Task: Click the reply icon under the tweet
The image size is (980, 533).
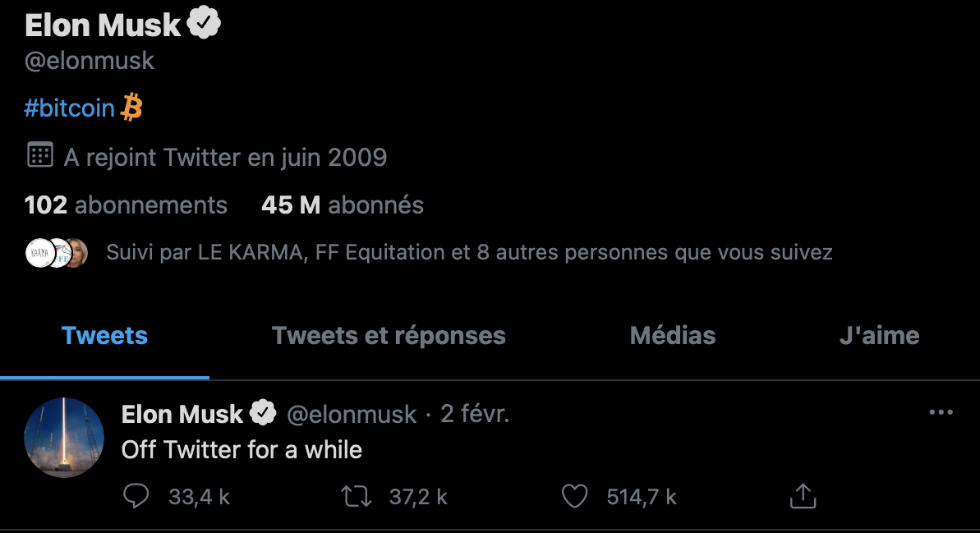Action: 136,496
